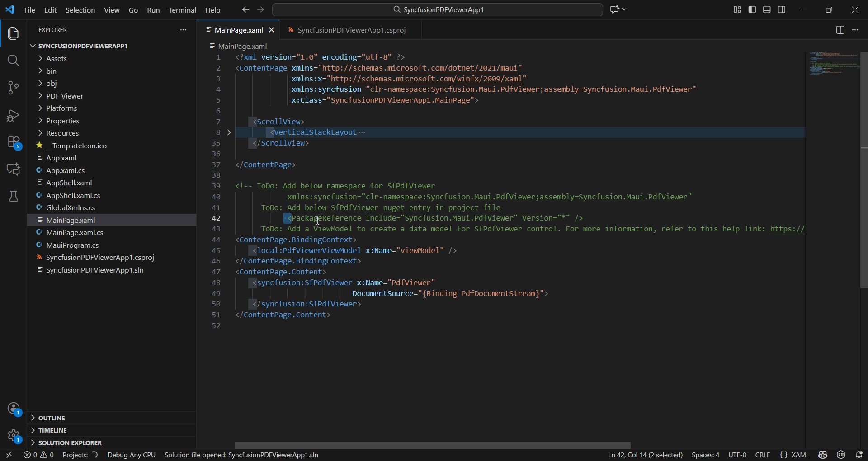
Task: Open the Edit menu
Action: [50, 10]
